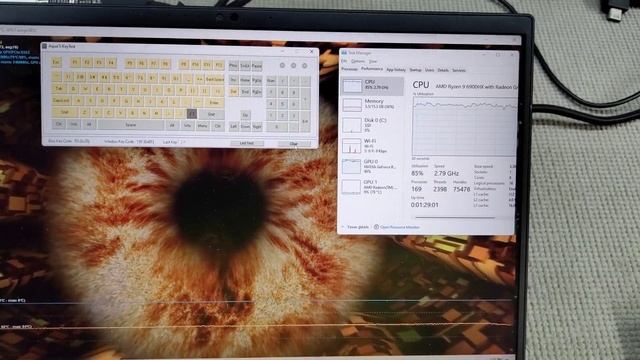Click the left Shift key on virtual keyboard
The width and height of the screenshot is (640, 360).
64,112
